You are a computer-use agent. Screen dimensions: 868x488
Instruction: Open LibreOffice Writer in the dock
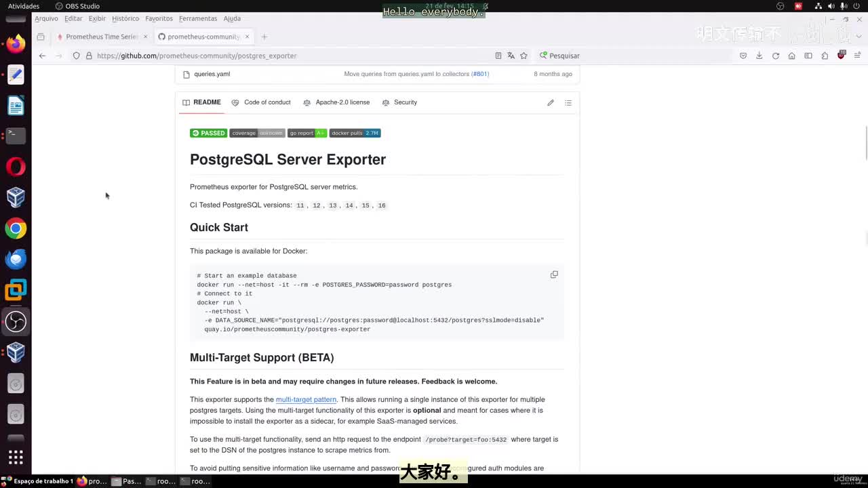click(16, 105)
